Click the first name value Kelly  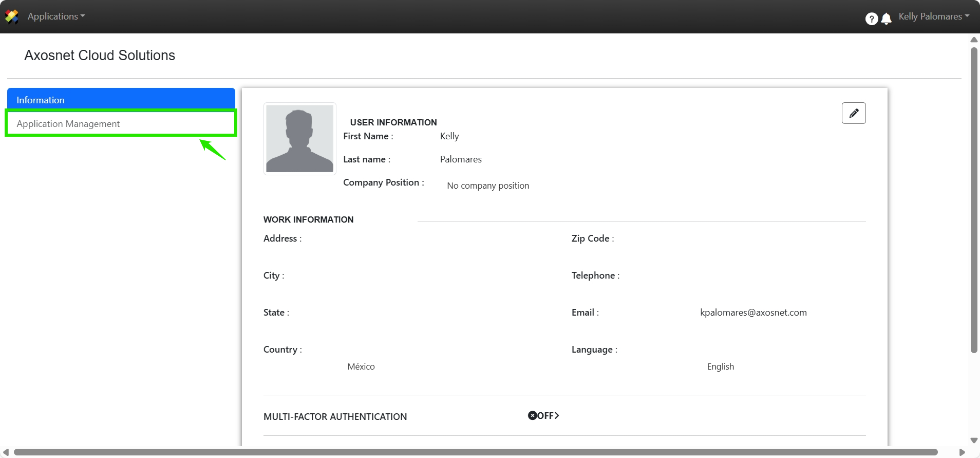pyautogui.click(x=449, y=136)
